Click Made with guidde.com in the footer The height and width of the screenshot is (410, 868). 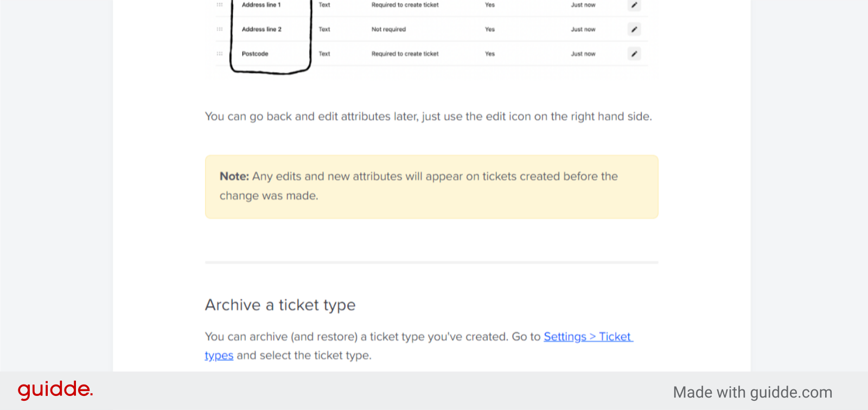[753, 392]
